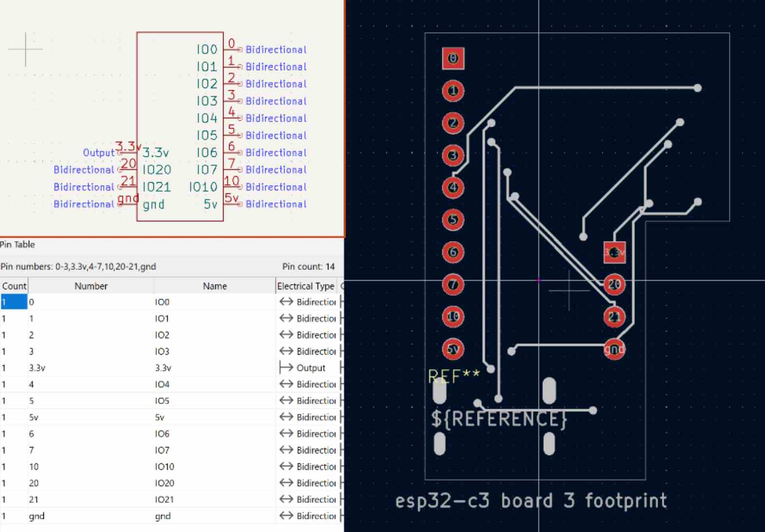The height and width of the screenshot is (532, 765).
Task: Select round pad 10 in the footprint
Action: click(x=453, y=317)
